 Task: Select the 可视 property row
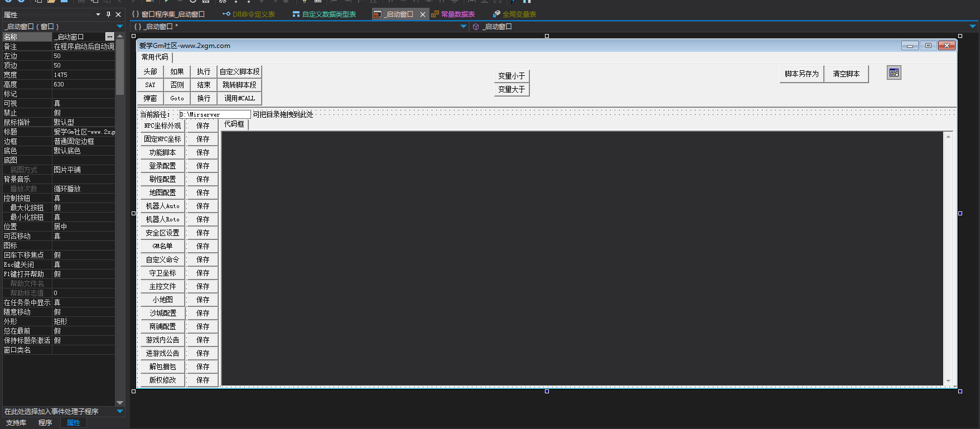pos(28,103)
